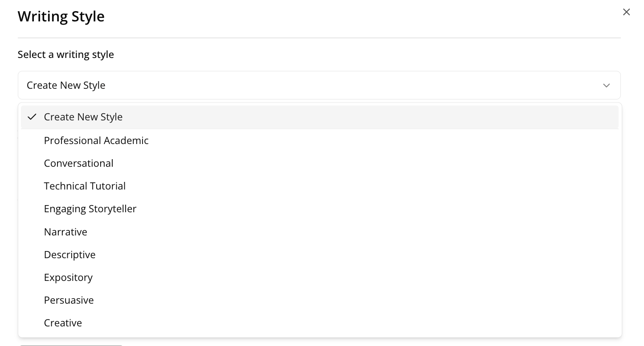
Task: Pick the Creative writing style
Action: 63,323
